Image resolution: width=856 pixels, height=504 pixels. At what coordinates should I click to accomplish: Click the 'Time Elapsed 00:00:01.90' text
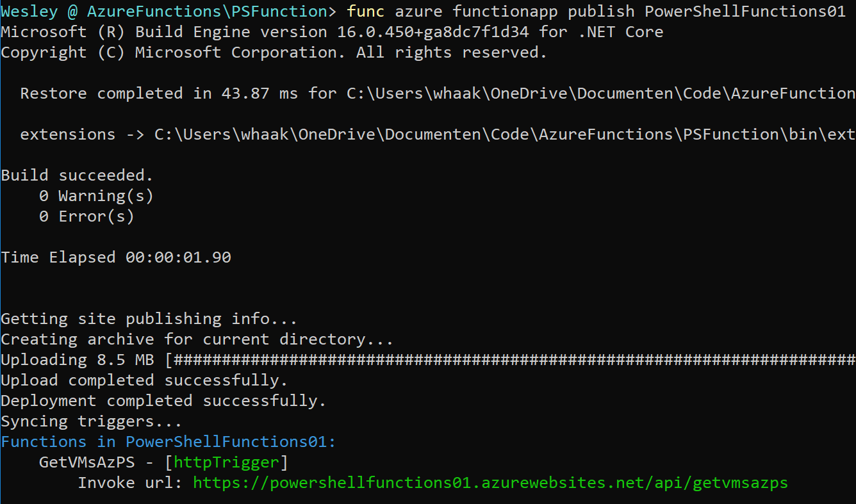pos(116,257)
